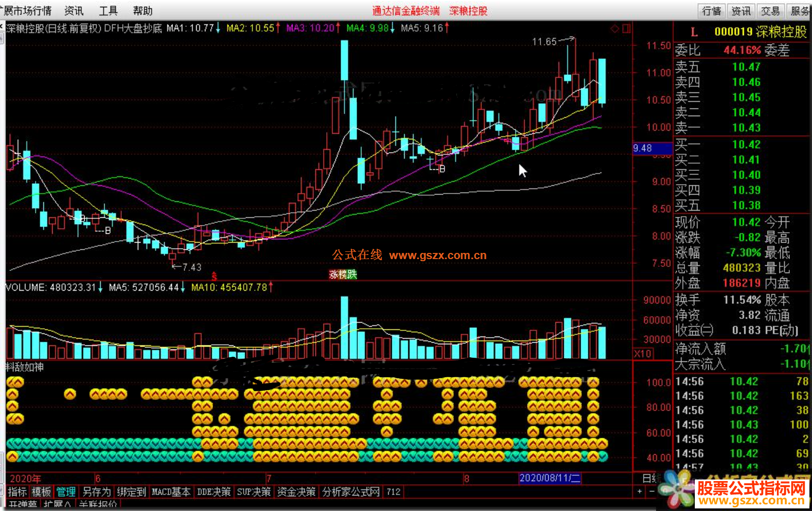Click the MA5: 9.16 indicator value
Viewport: 812px width, 511px height.
coord(422,28)
